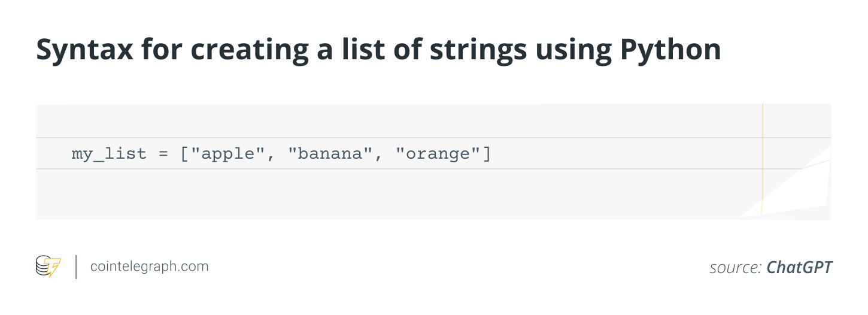868x315 pixels.
Task: Click the equals sign in the code
Action: coord(163,154)
